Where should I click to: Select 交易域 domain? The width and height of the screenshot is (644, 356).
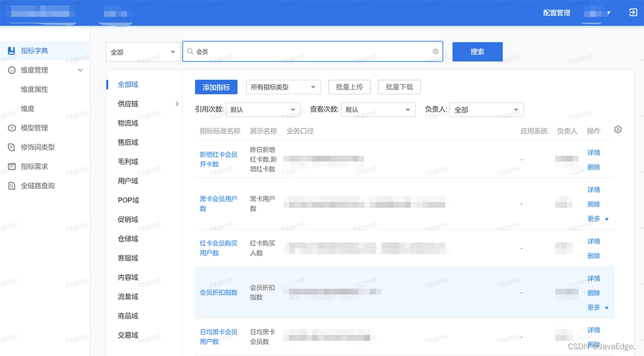[x=128, y=336]
